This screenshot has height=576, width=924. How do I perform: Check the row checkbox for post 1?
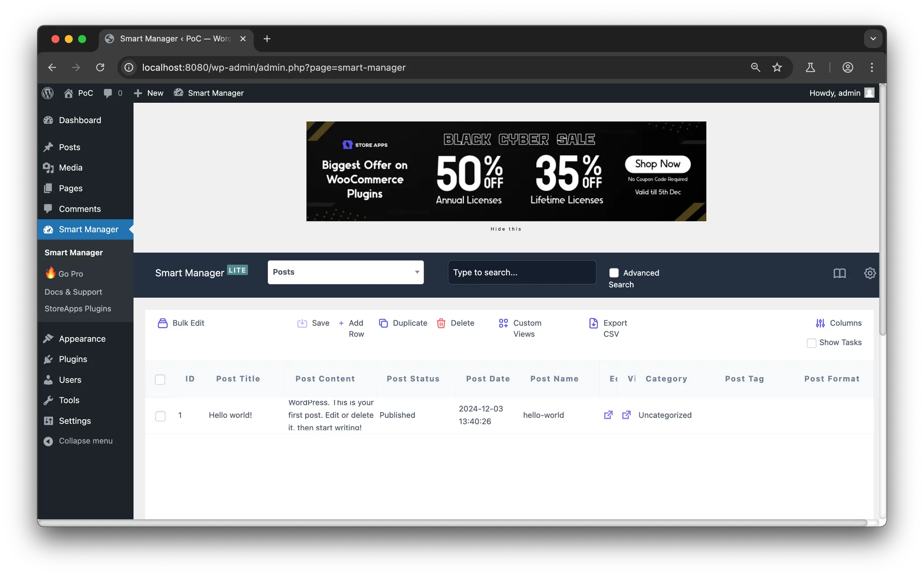(160, 415)
